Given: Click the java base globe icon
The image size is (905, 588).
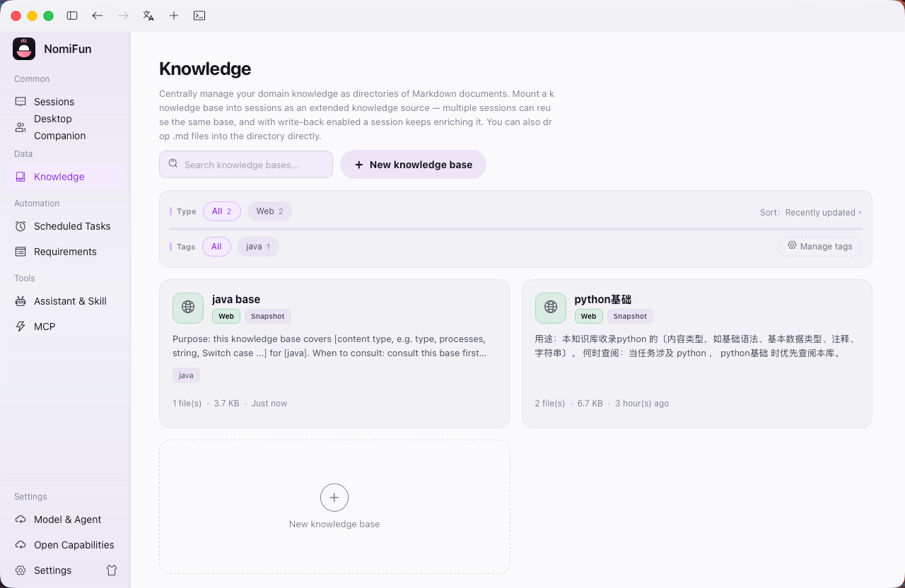Looking at the screenshot, I should [x=188, y=307].
